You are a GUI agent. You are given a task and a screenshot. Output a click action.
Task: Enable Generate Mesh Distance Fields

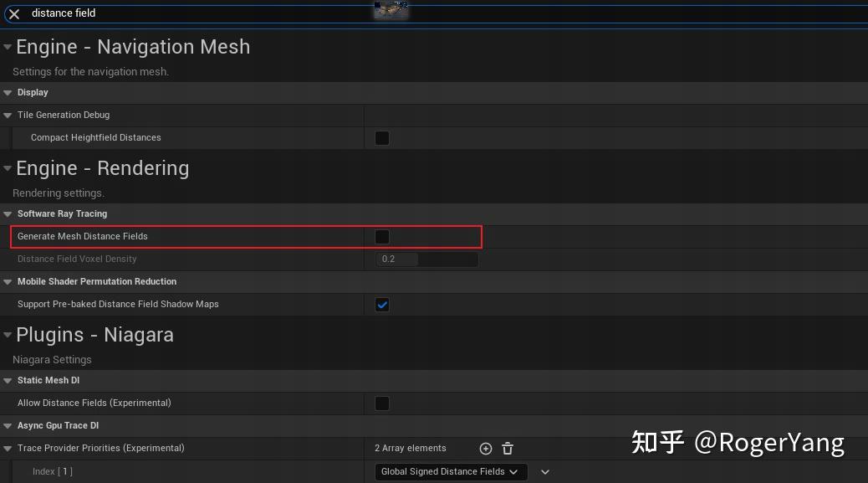pos(382,236)
